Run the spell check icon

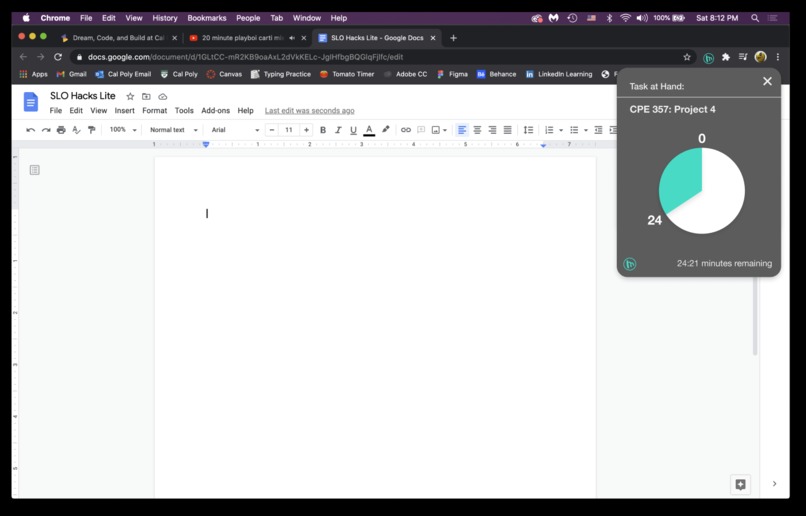[76, 130]
